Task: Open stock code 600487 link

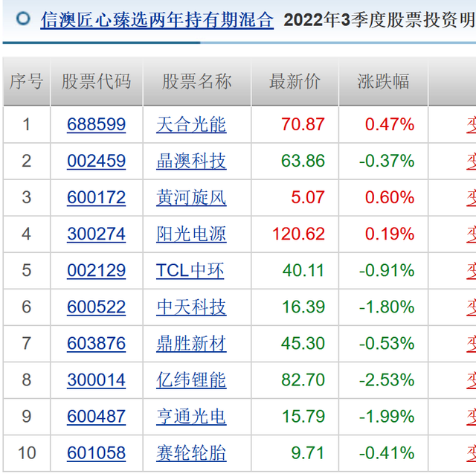Action: 96,416
